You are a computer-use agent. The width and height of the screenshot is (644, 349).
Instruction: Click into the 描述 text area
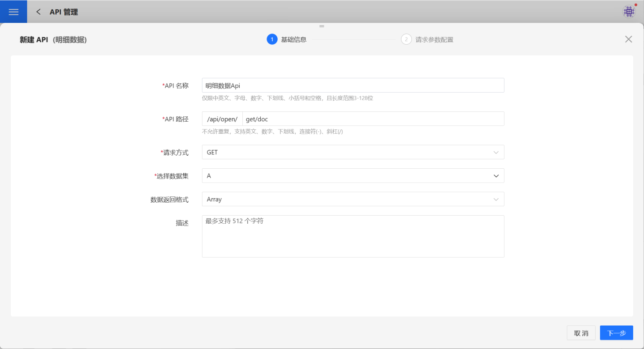pos(352,236)
